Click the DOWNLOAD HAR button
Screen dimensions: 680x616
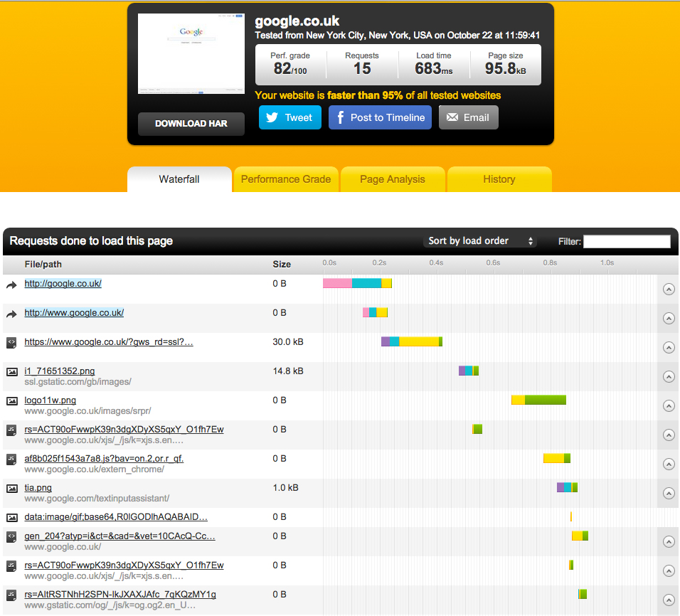(191, 124)
